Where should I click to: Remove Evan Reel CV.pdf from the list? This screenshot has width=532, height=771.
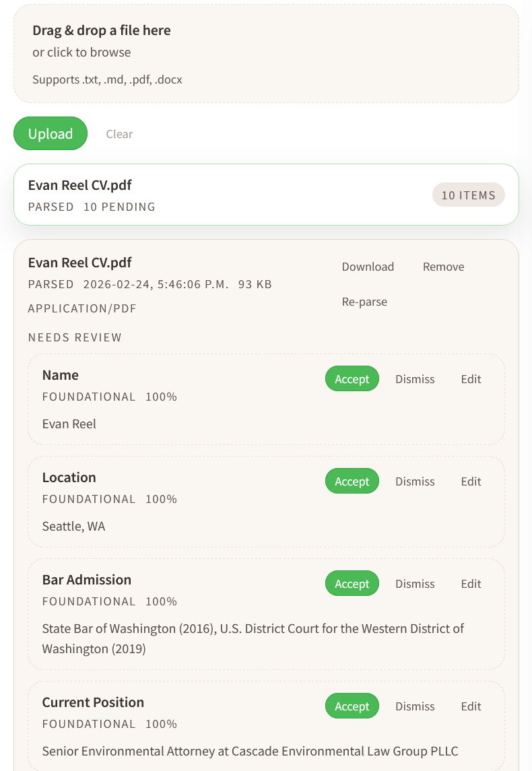[x=443, y=267]
